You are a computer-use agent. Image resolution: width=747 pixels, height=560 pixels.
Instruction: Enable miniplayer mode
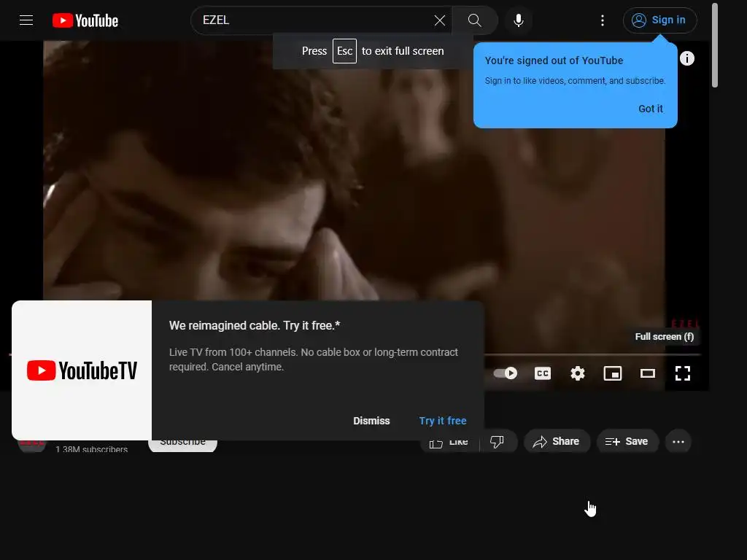point(613,373)
